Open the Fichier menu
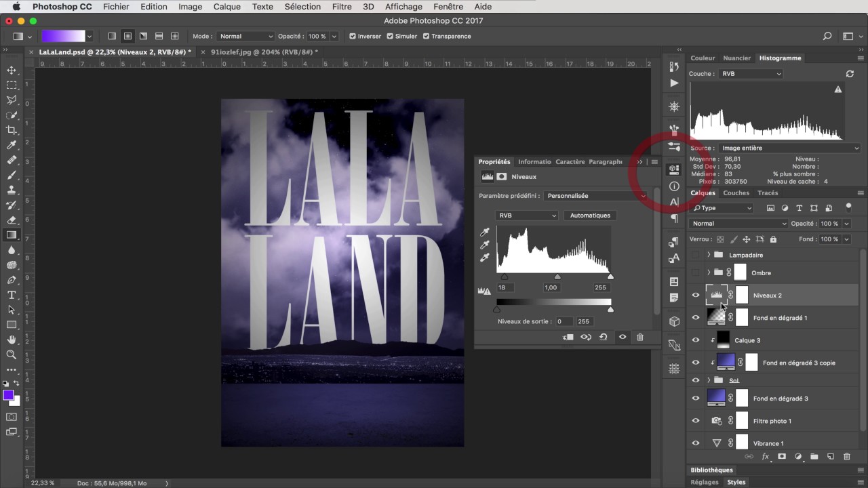The height and width of the screenshot is (488, 868). (116, 7)
